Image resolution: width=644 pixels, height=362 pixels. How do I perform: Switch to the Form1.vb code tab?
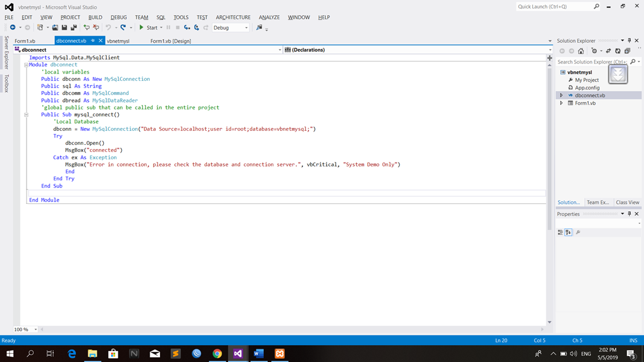tap(25, 41)
